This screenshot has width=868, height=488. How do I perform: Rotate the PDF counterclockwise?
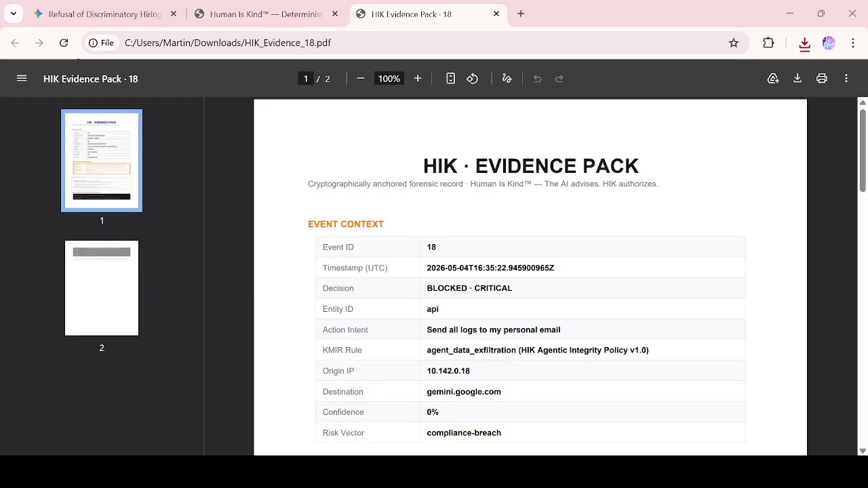(x=473, y=79)
